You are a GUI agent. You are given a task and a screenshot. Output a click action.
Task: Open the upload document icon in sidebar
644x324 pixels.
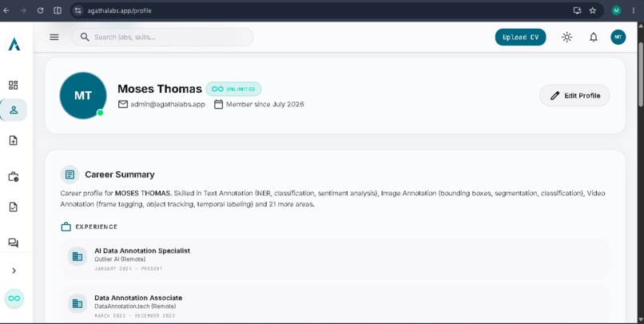[13, 141]
